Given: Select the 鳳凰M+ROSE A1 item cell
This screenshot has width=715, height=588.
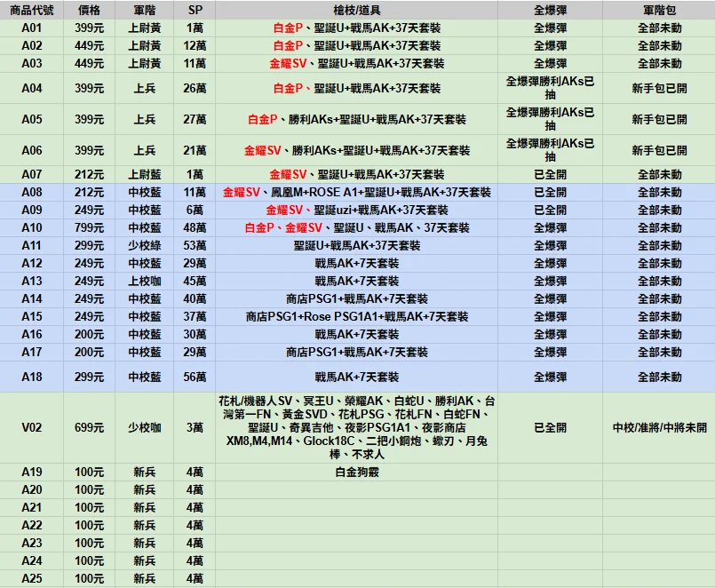Looking at the screenshot, I should 356,193.
